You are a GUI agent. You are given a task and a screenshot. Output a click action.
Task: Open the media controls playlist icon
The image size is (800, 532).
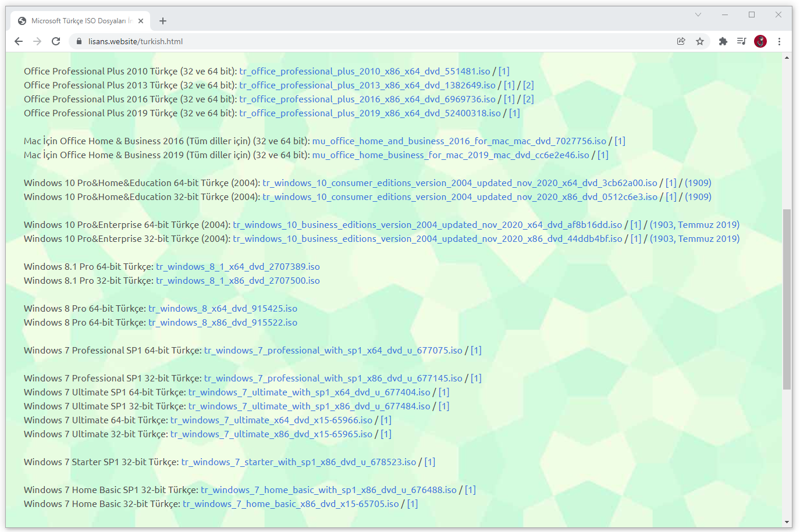741,41
